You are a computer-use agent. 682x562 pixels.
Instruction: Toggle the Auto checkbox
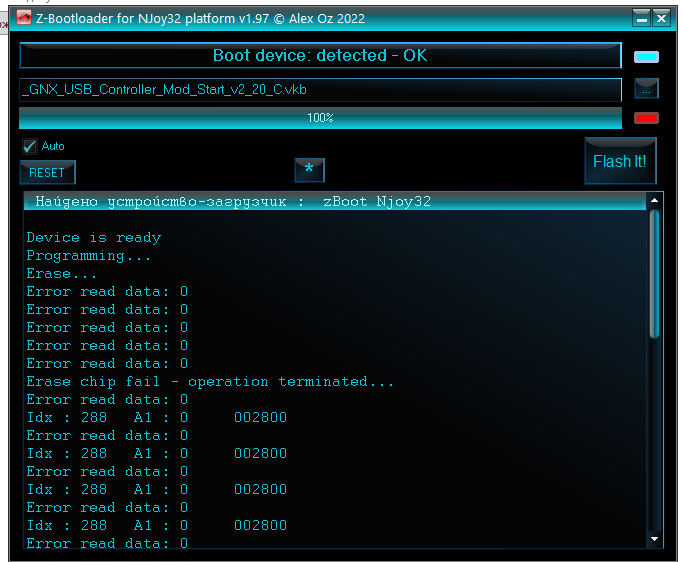pyautogui.click(x=30, y=146)
